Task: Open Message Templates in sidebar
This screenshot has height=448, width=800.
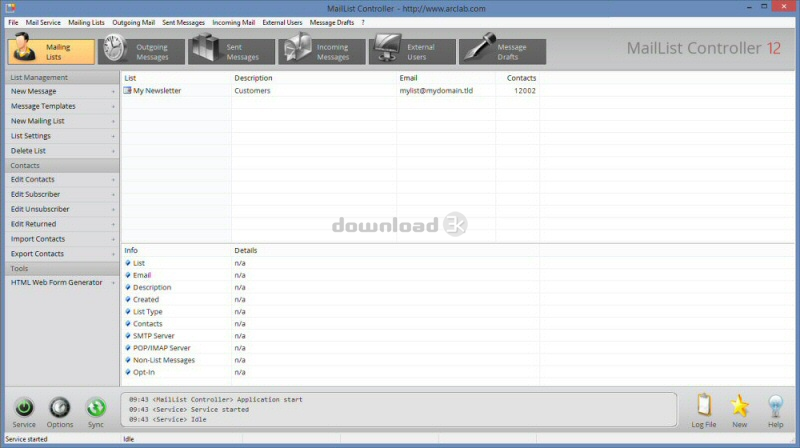Action: 62,106
